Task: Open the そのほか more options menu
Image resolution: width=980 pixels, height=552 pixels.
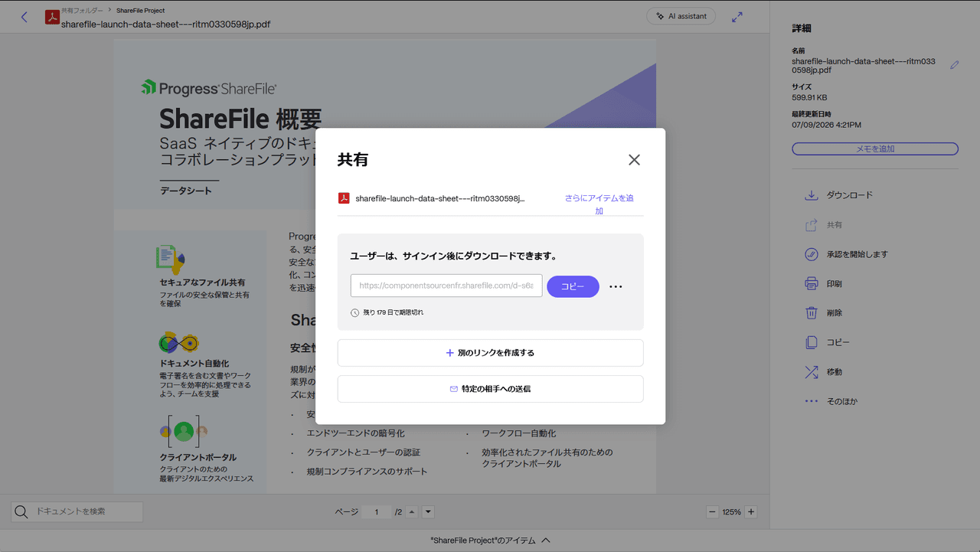Action: [x=812, y=401]
